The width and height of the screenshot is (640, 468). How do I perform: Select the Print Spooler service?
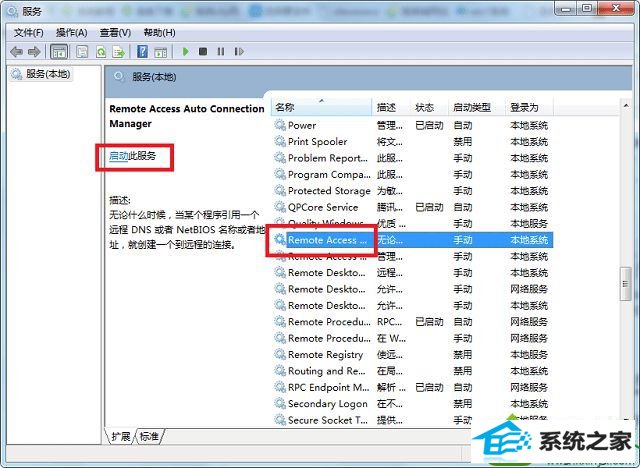point(412,142)
